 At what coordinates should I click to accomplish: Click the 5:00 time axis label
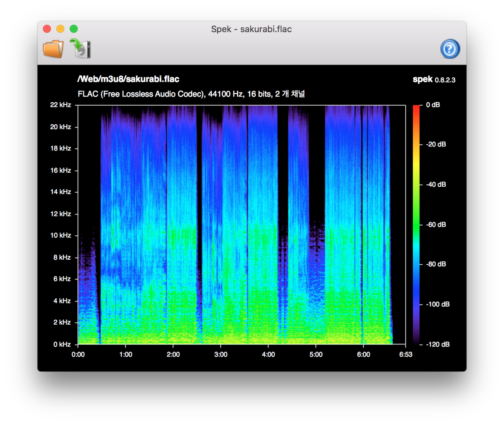pos(316,355)
